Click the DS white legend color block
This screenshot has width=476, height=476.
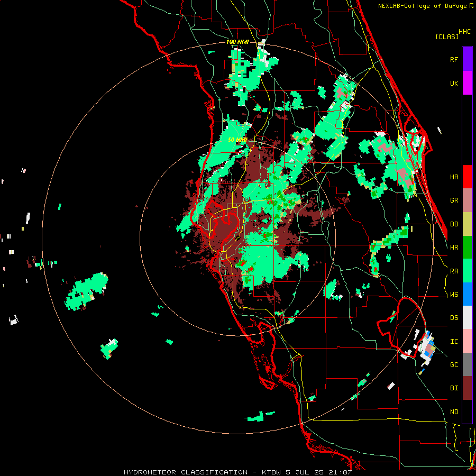[x=467, y=317]
